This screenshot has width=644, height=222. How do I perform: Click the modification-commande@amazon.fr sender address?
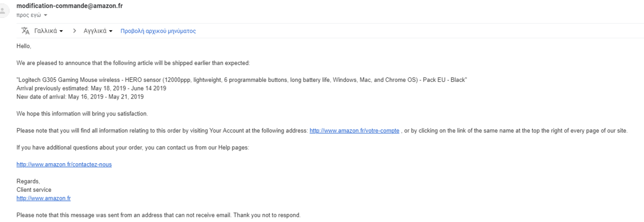point(69,6)
